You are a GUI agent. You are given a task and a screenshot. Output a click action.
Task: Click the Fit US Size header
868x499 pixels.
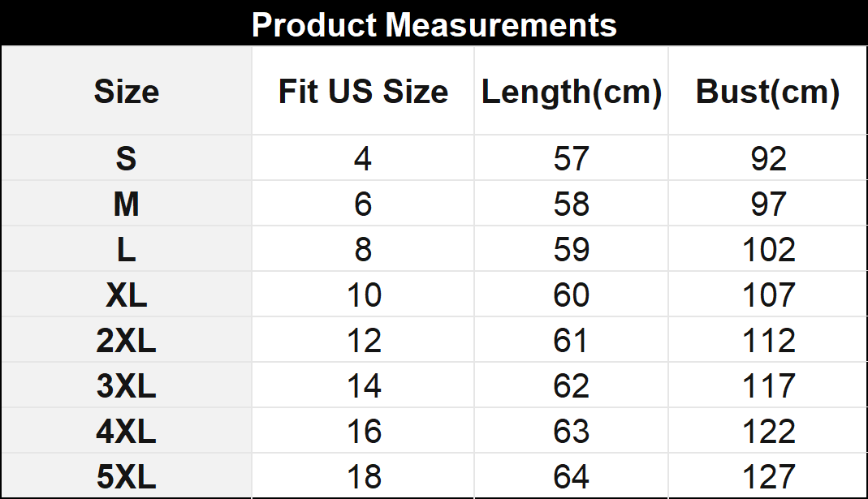point(363,92)
